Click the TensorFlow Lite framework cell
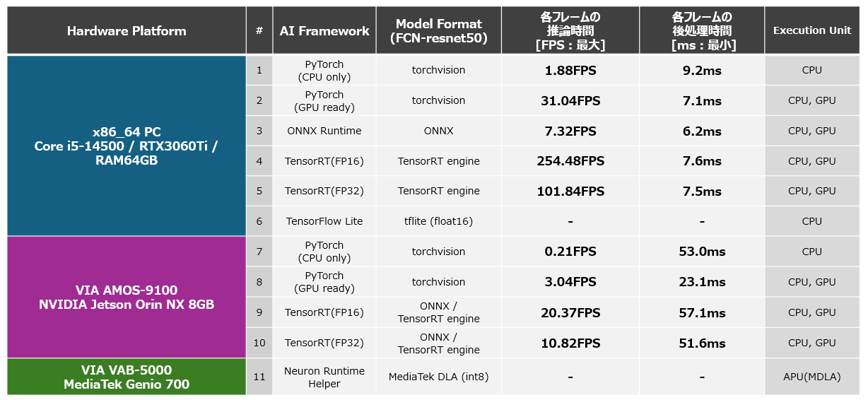 324,221
